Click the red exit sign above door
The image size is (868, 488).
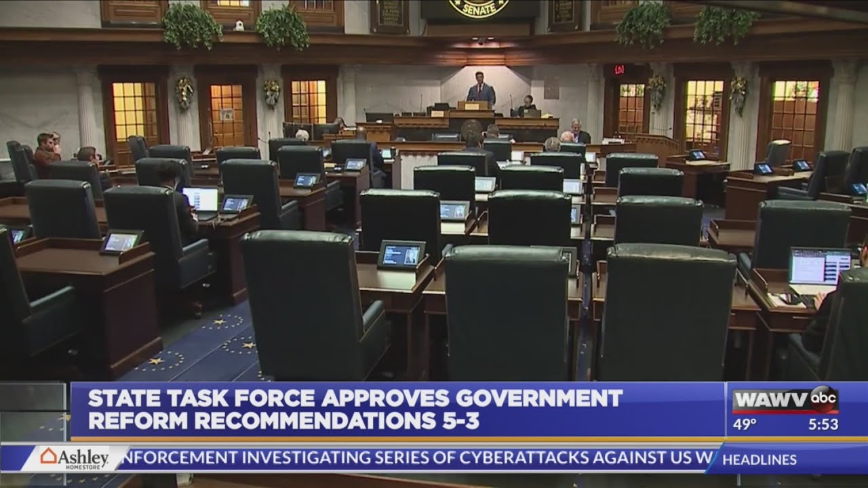click(x=618, y=69)
